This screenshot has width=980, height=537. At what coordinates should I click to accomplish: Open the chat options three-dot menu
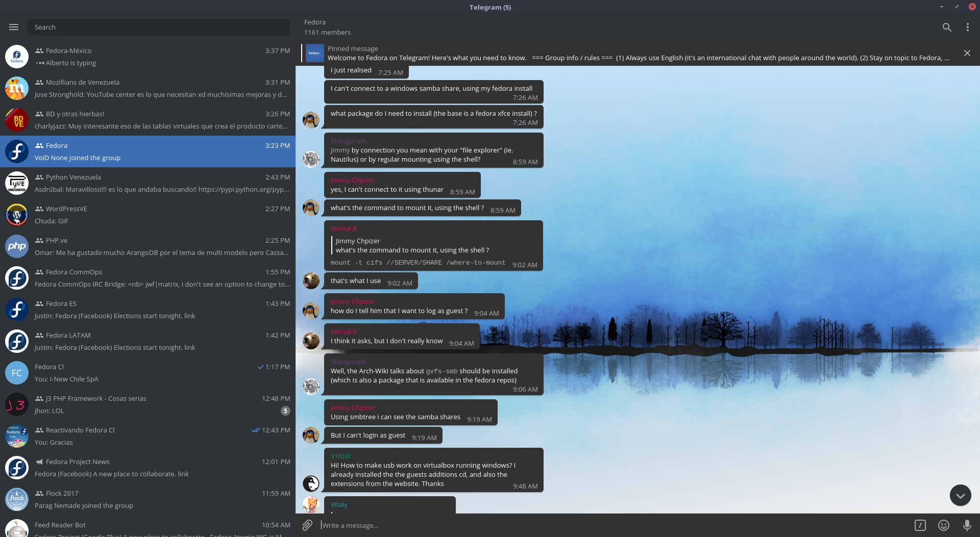coord(968,28)
